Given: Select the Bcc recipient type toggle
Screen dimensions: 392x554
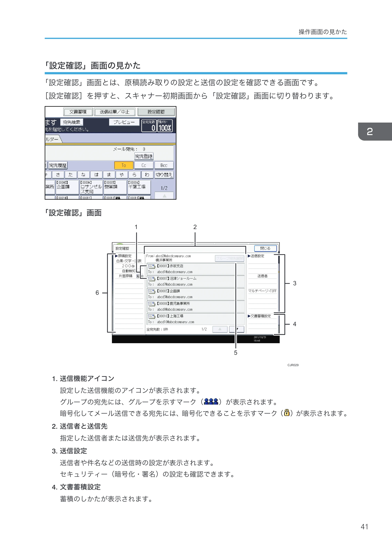Looking at the screenshot, I should 164,166.
